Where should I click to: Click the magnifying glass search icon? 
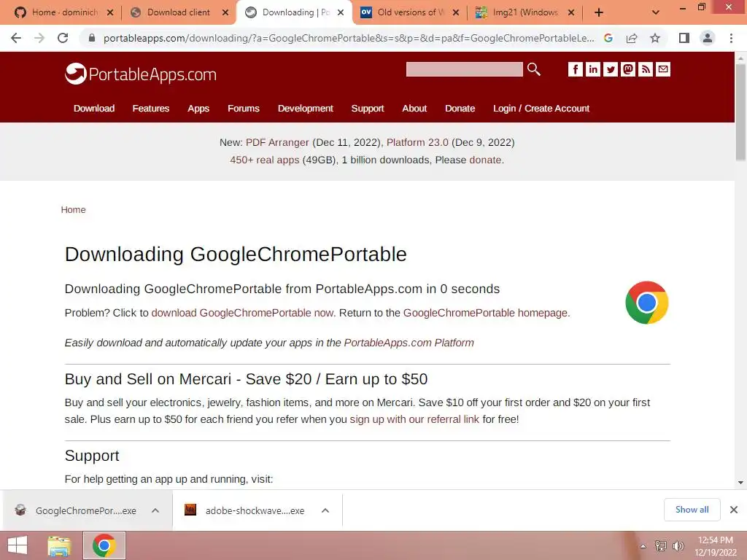[533, 69]
